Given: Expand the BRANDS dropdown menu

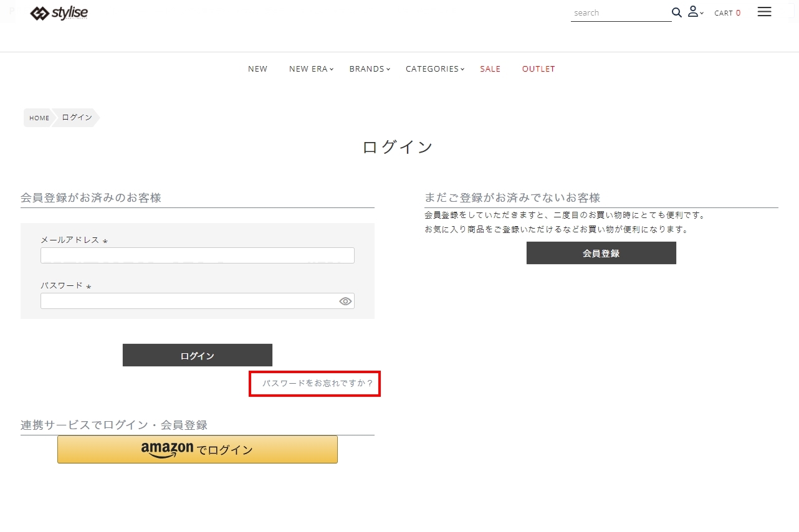Looking at the screenshot, I should tap(370, 69).
